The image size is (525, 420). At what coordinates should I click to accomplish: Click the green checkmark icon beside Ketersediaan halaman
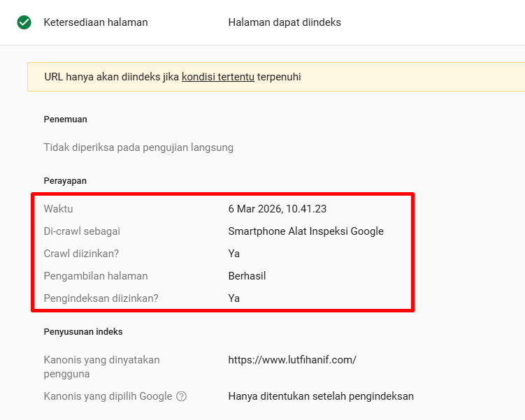tap(24, 22)
